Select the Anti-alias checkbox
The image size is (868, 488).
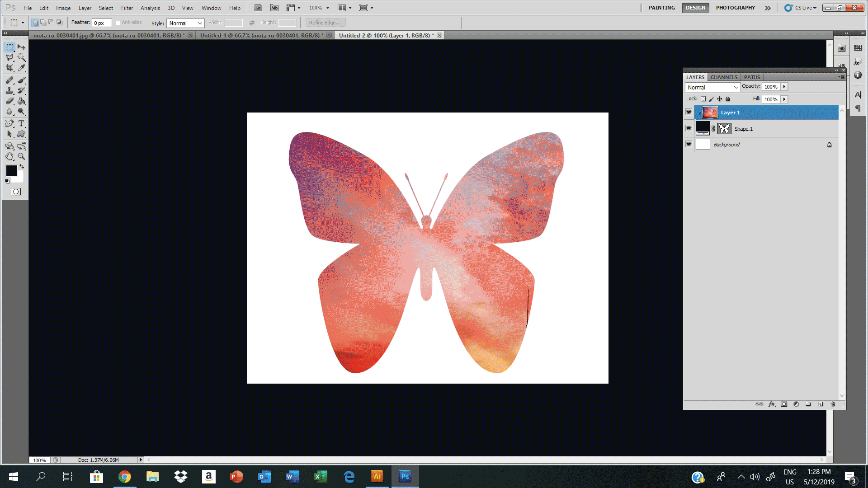116,22
